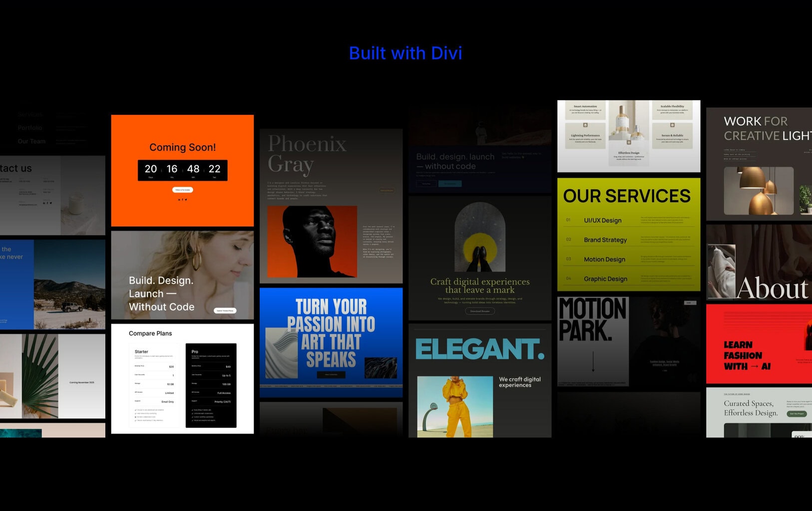Click the 'Starter' plan card
The image size is (812, 511).
pyautogui.click(x=154, y=385)
